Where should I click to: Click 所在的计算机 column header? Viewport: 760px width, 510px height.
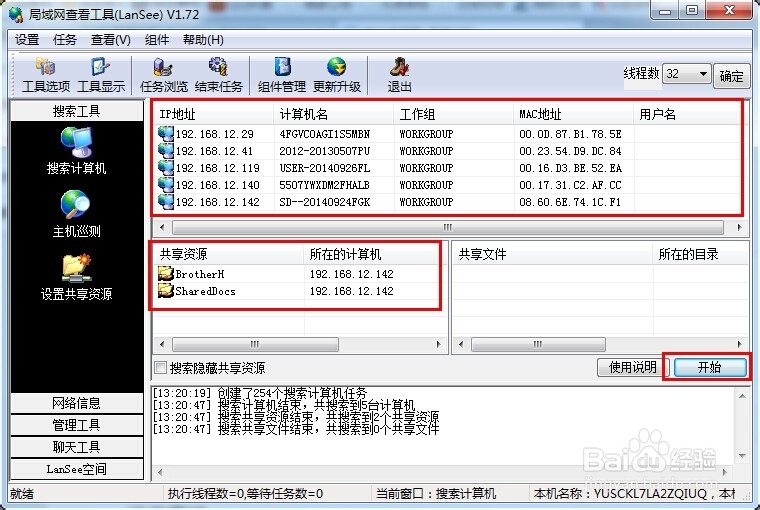372,254
